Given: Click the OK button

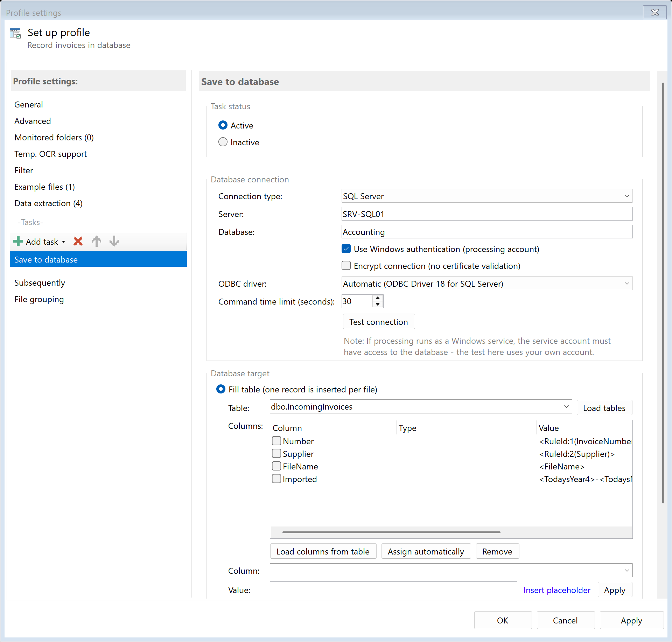Looking at the screenshot, I should click(503, 620).
